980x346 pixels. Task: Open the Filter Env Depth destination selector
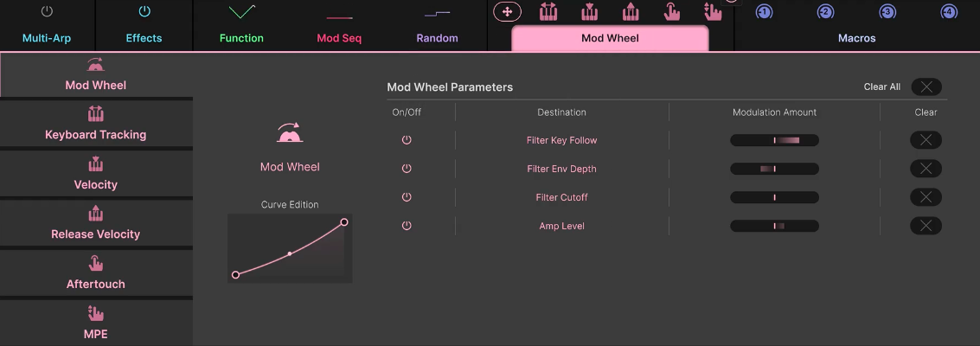click(561, 169)
